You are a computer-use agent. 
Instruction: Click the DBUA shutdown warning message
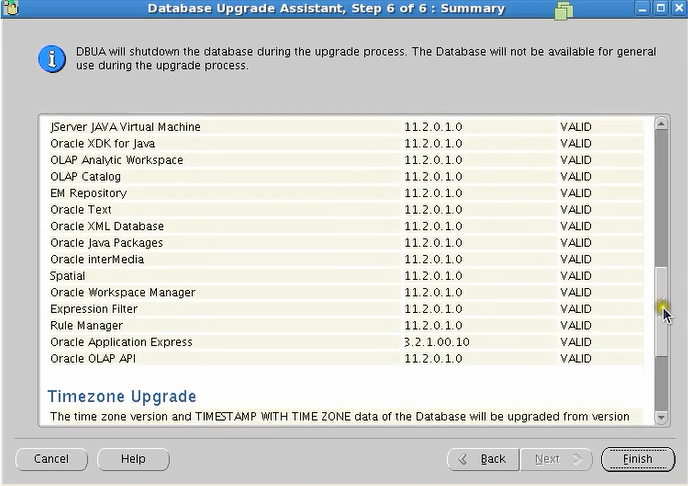click(366, 58)
